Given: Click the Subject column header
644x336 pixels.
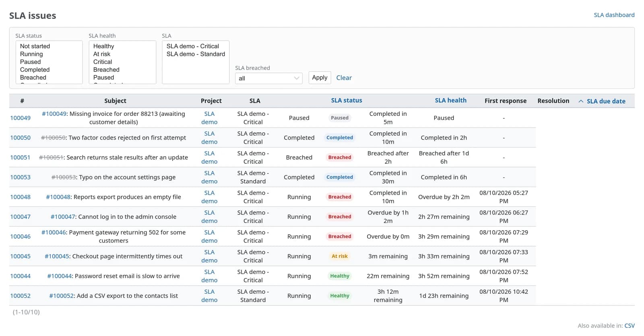Looking at the screenshot, I should tap(115, 101).
